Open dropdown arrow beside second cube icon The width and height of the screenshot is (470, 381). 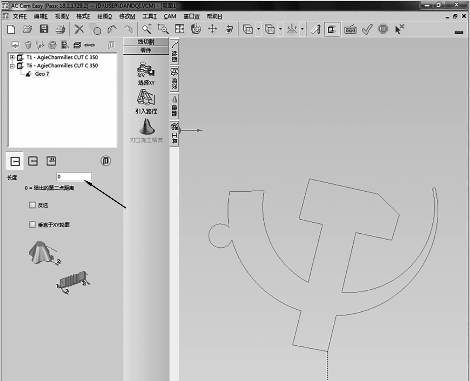280,29
